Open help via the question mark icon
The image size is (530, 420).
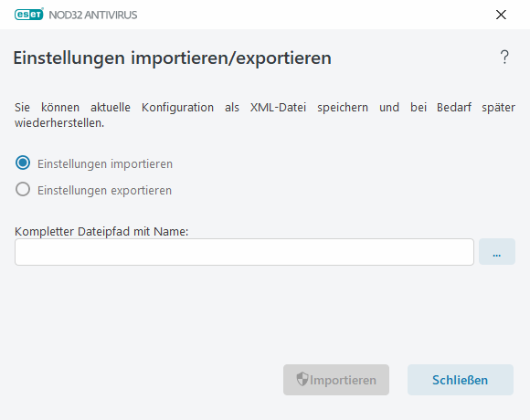[504, 57]
